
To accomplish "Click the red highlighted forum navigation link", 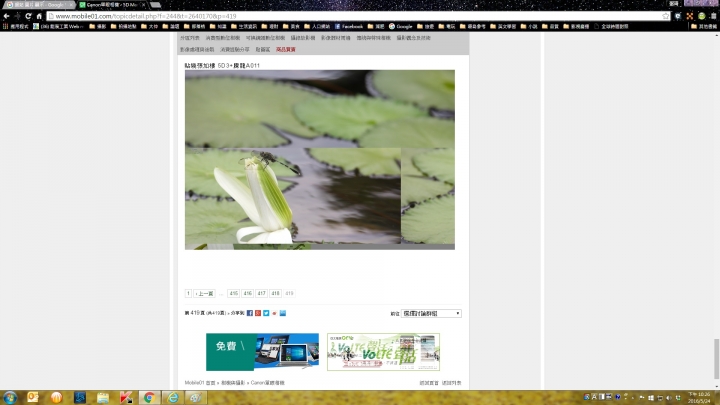I will click(286, 50).
